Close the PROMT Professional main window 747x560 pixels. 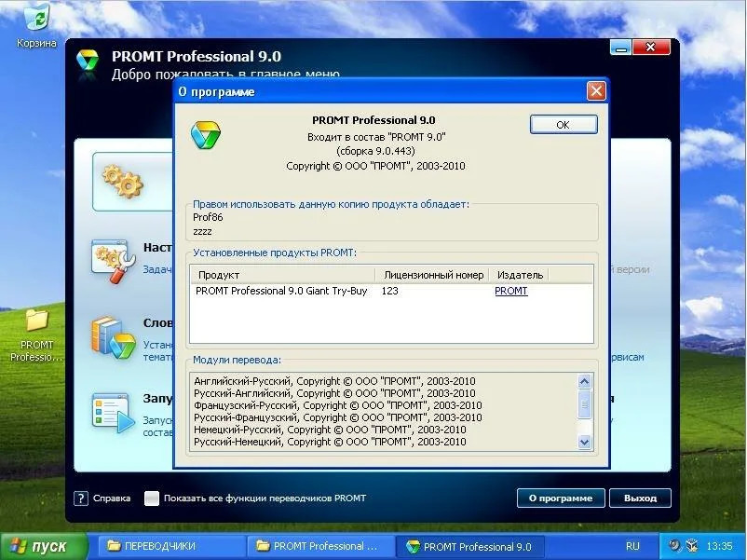(651, 48)
